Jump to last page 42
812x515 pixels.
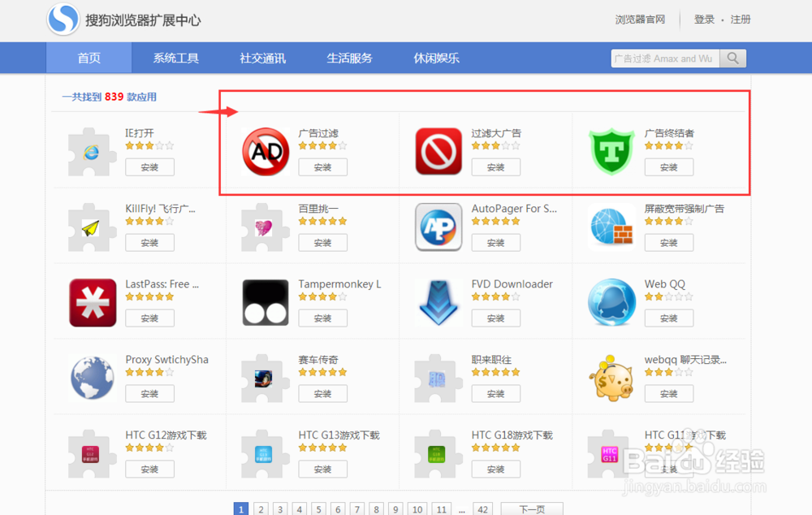pyautogui.click(x=482, y=509)
